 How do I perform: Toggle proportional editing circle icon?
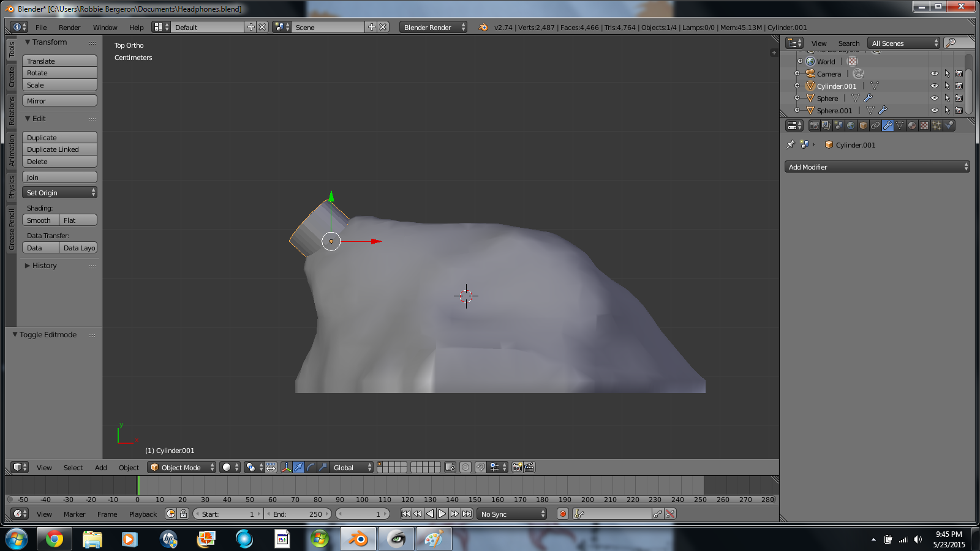[x=466, y=467]
